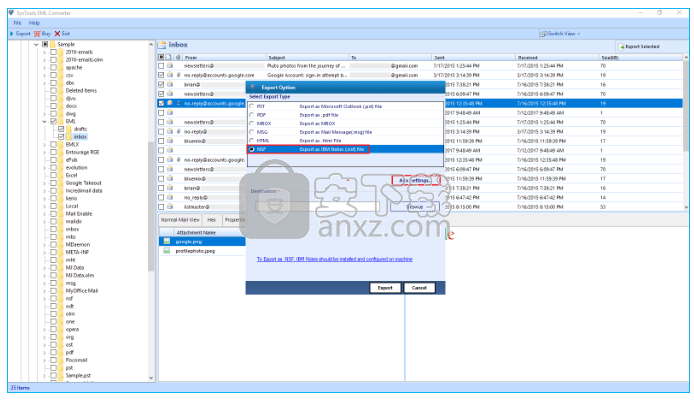Collapse the Sample root node
694x402 pixels.
36,44
